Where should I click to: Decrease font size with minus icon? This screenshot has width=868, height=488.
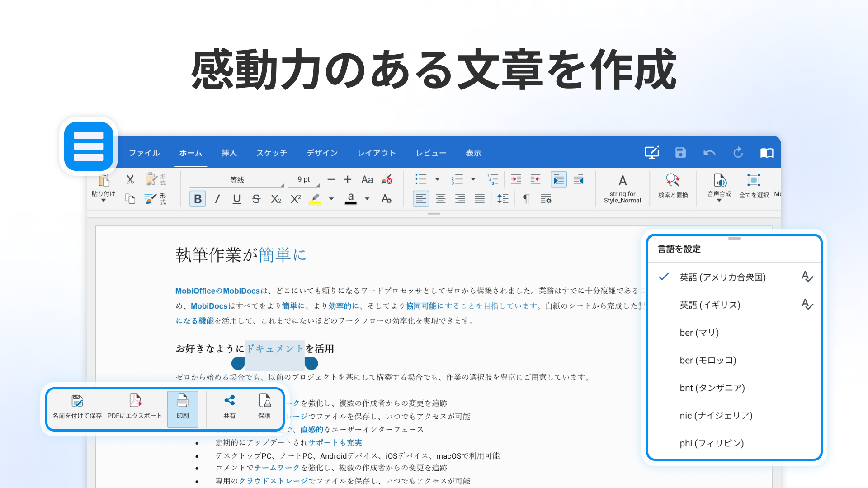coord(331,179)
